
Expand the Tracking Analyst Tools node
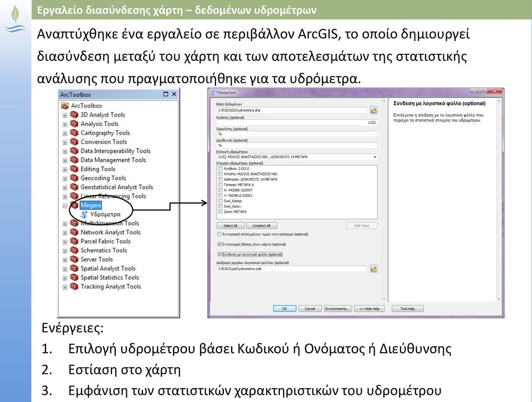pos(65,287)
